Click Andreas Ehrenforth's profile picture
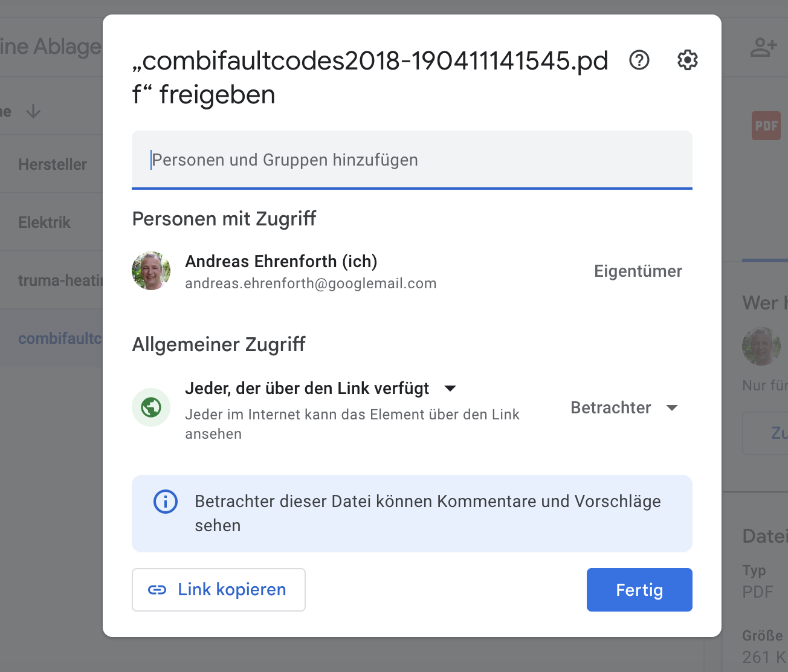This screenshot has width=788, height=672. (x=151, y=271)
